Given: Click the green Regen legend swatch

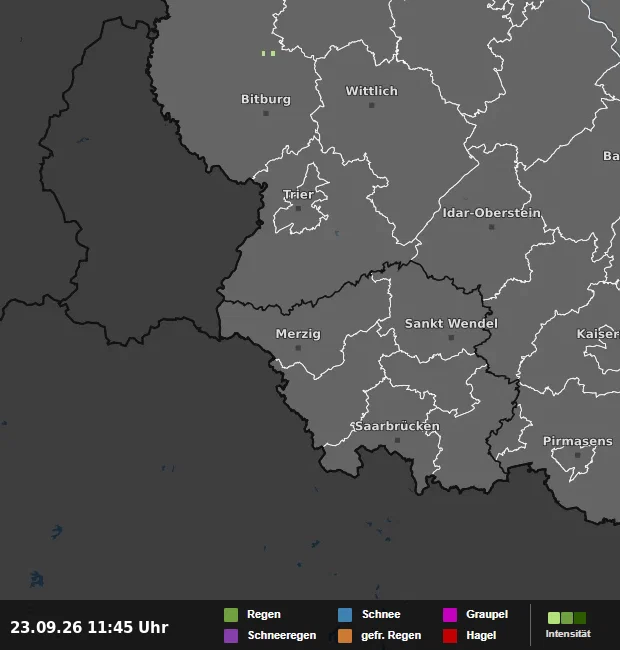Looking at the screenshot, I should pos(231,615).
